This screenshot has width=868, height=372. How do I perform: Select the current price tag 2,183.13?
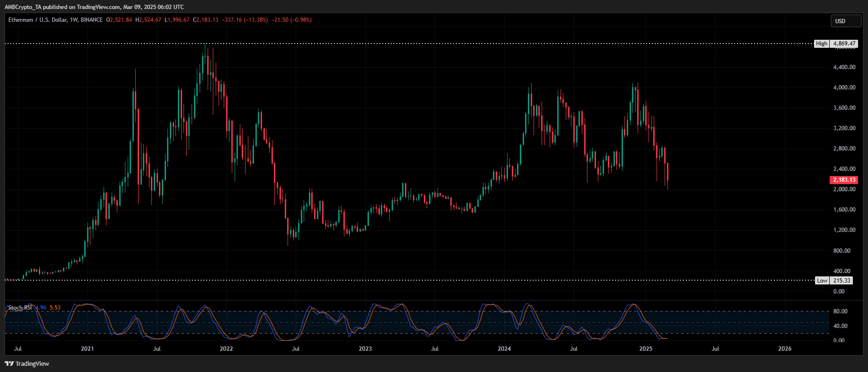pos(844,180)
